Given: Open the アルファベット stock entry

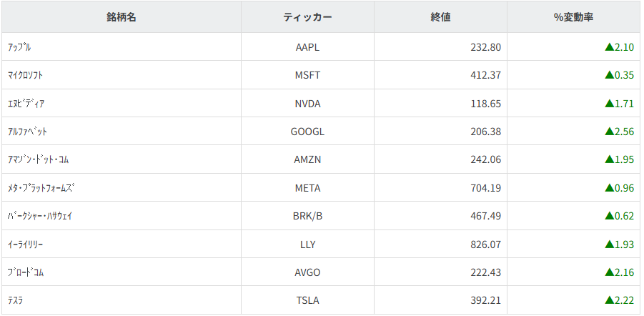Looking at the screenshot, I should click(x=28, y=132).
